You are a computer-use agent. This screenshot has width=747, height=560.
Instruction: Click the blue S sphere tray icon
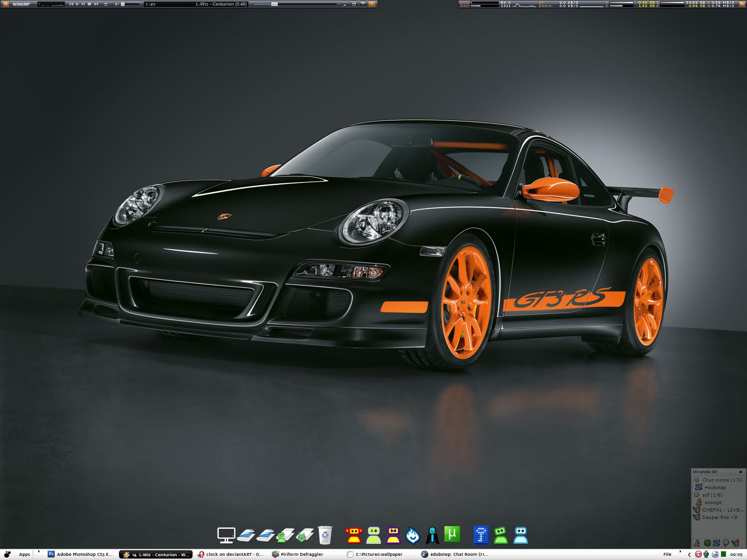tap(715, 554)
